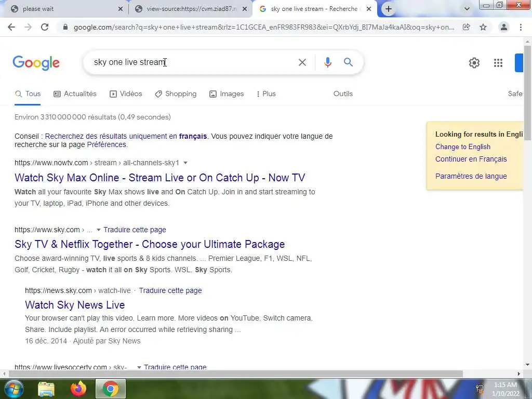Click Change to English
Image resolution: width=532 pixels, height=399 pixels.
463,147
